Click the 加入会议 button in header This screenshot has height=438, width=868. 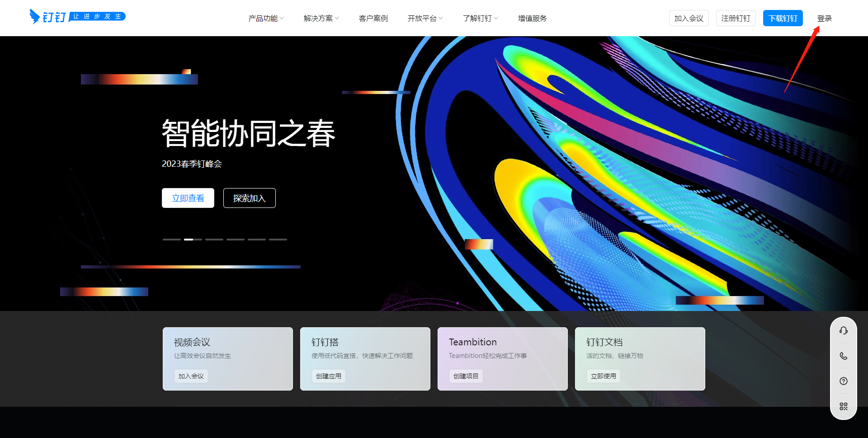tap(689, 19)
